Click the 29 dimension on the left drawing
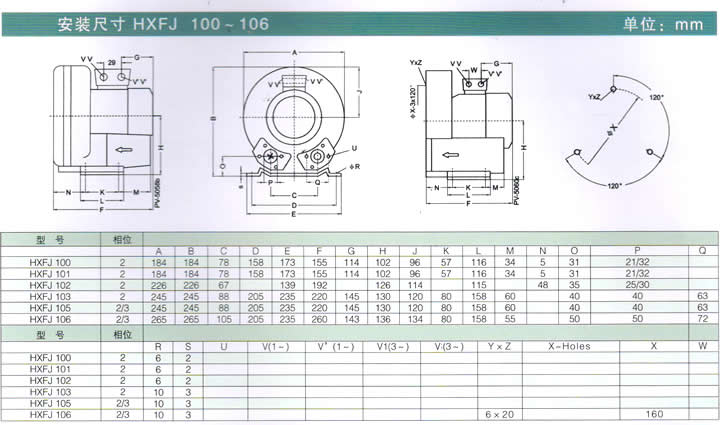Screen dimensions: 720x425 110,63
